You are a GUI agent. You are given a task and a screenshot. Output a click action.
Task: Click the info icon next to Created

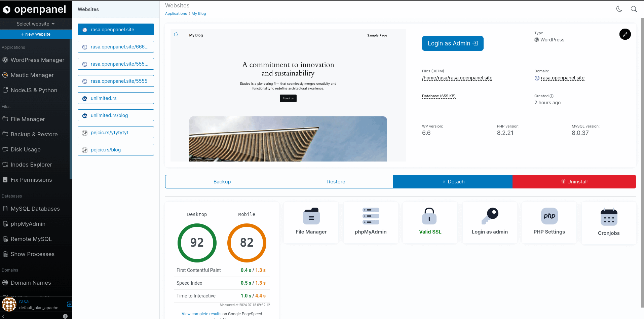pyautogui.click(x=552, y=96)
